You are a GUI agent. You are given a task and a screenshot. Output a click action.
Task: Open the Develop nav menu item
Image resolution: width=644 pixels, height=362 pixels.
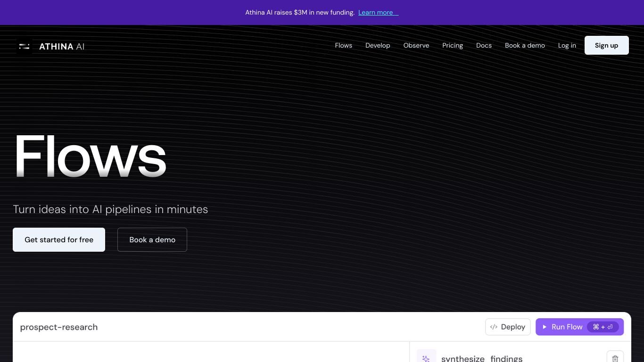click(x=378, y=45)
